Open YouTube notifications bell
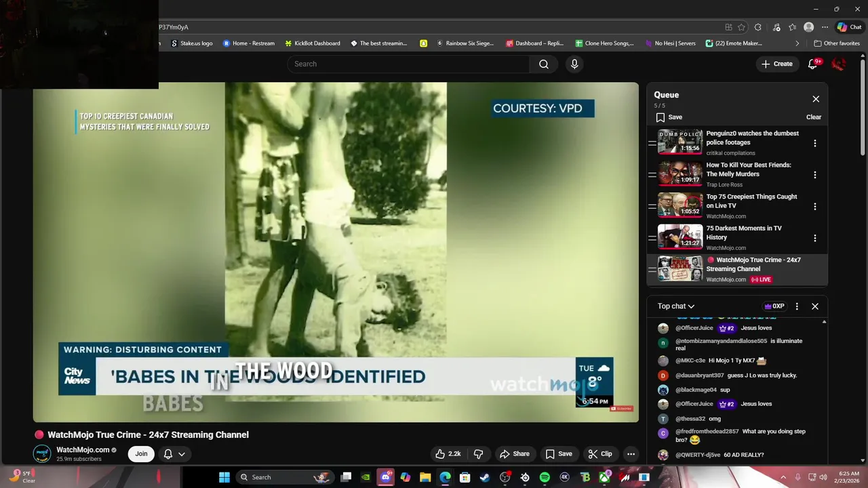Screen dimensions: 868x488 point(813,64)
